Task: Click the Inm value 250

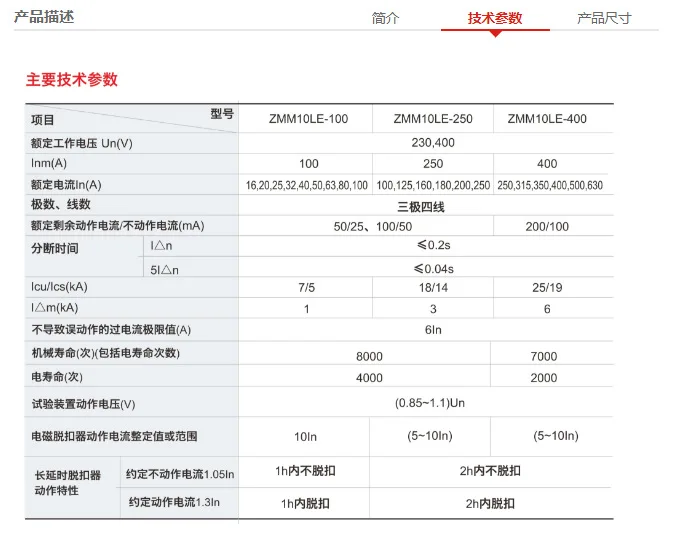Action: 433,164
